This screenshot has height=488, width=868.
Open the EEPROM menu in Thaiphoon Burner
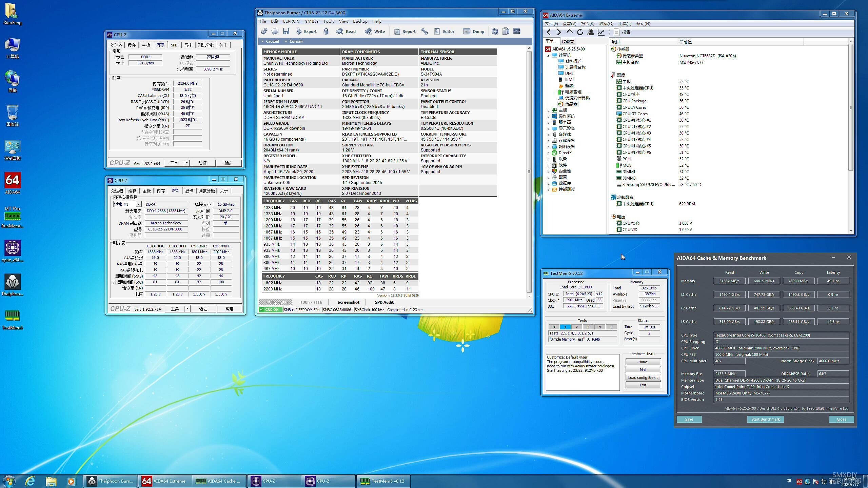[x=292, y=21]
